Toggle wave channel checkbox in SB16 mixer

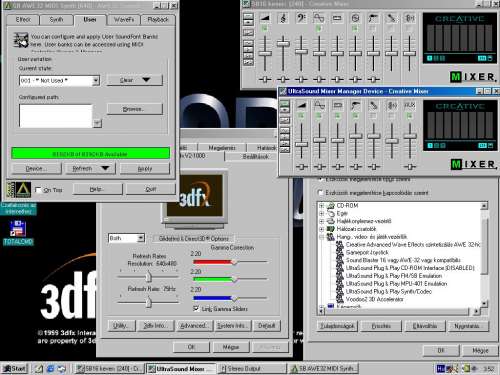tap(319, 29)
